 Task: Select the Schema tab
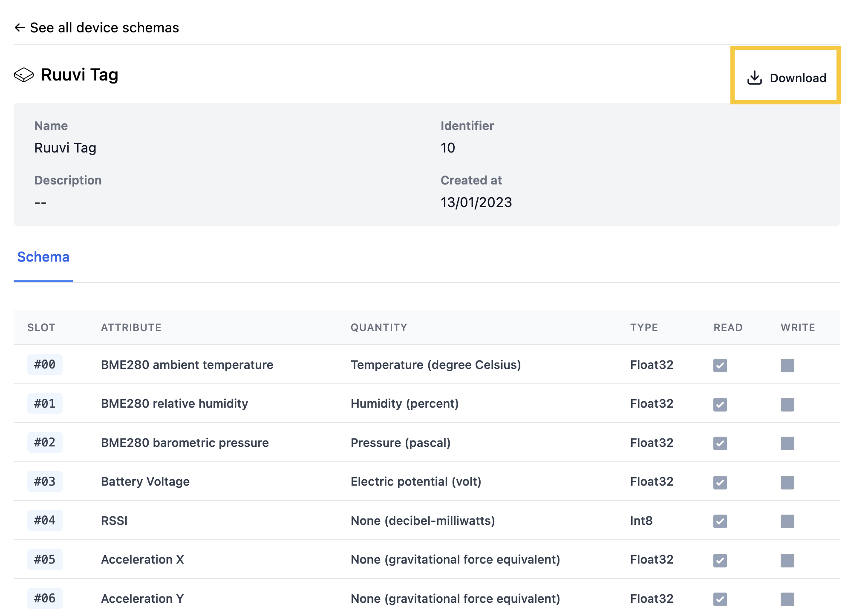(x=43, y=257)
